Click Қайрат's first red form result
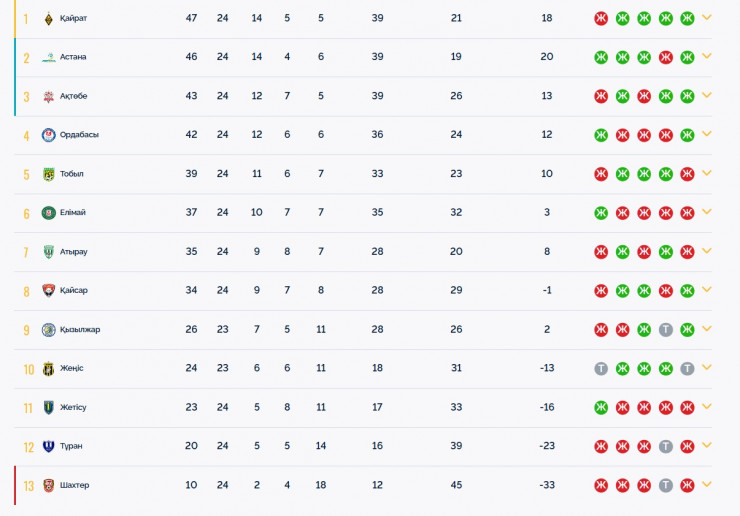Viewport: 740px width, 516px height. point(601,18)
